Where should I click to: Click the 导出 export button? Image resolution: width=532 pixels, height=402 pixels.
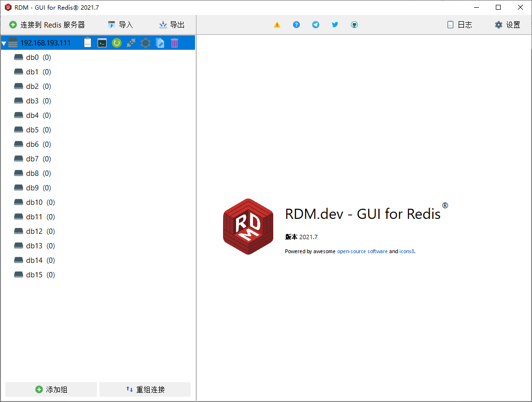coord(172,25)
